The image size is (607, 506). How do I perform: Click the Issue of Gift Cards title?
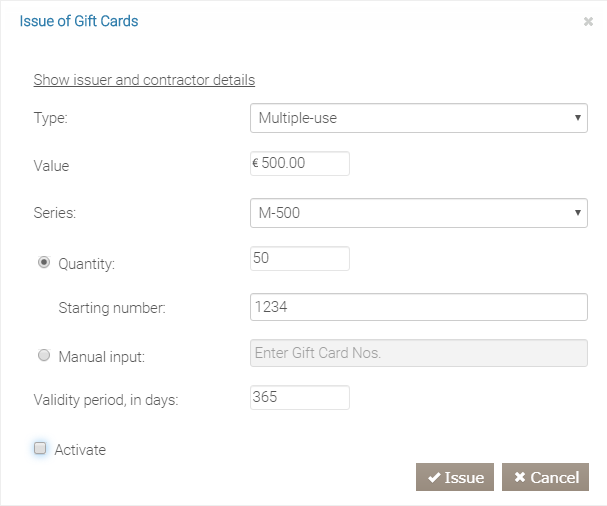(x=79, y=21)
